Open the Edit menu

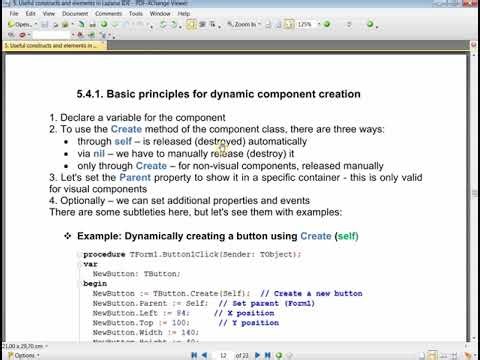pos(30,14)
